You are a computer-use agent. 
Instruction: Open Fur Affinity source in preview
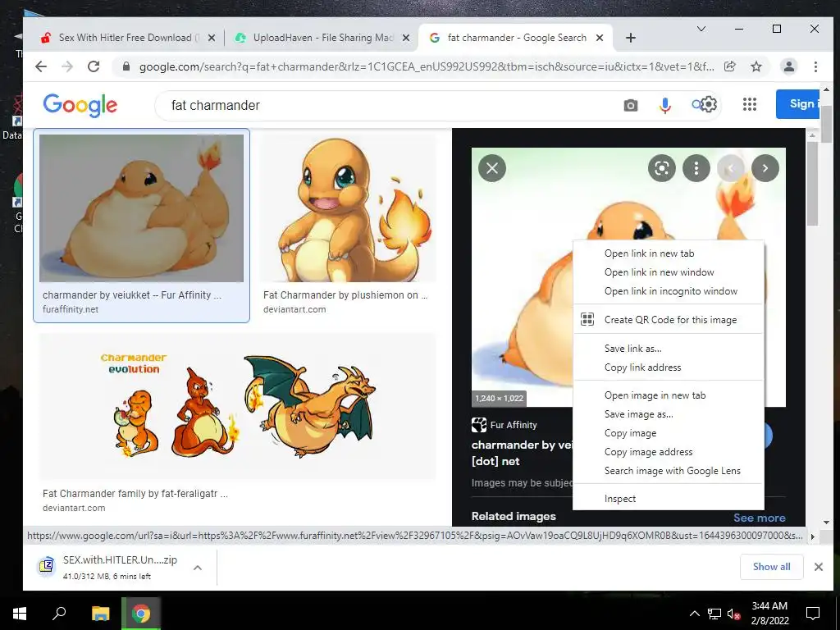504,425
